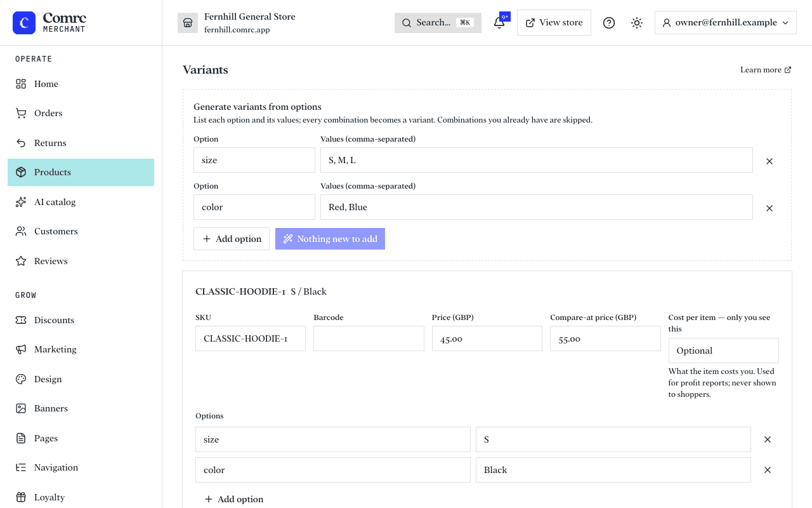
Task: Click the store icon beside Fernhill General Store
Action: point(188,23)
